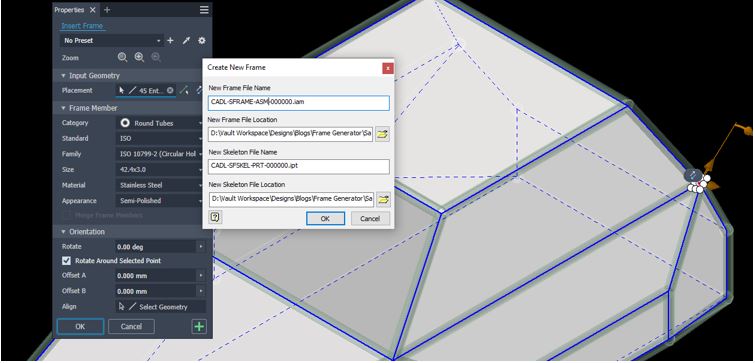Close the Create New Frame dialog
Image resolution: width=755 pixels, height=363 pixels.
[388, 68]
